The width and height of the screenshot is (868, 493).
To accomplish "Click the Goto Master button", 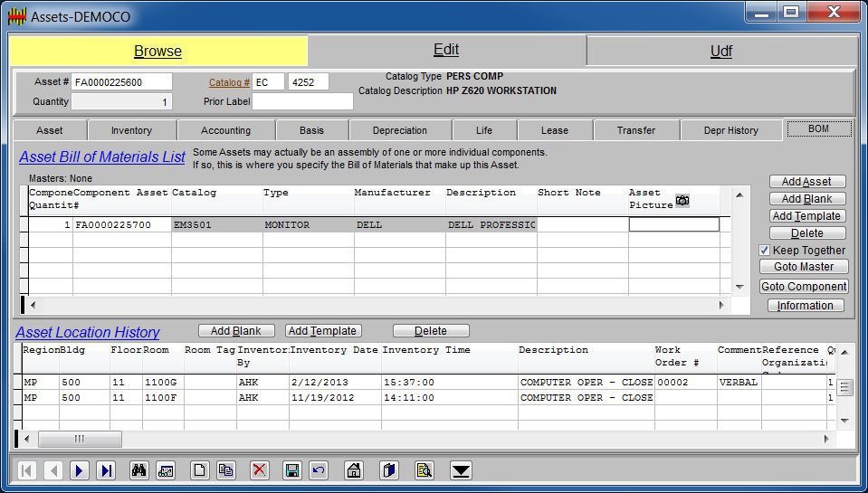I will pyautogui.click(x=804, y=267).
